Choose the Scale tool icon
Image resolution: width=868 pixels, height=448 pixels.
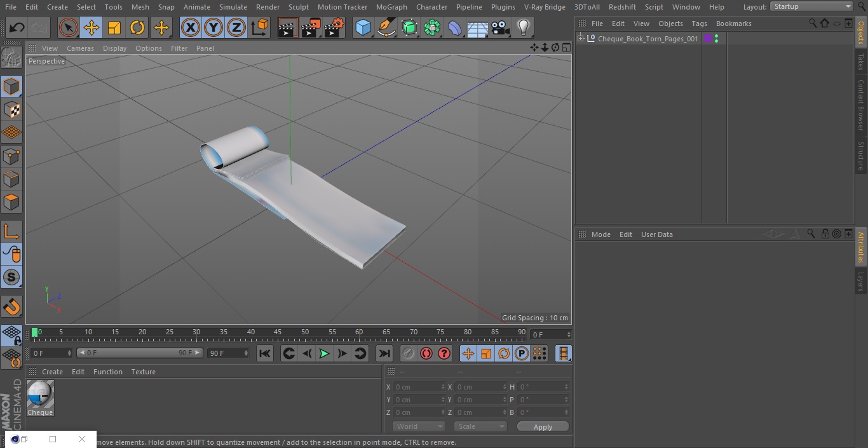(114, 27)
